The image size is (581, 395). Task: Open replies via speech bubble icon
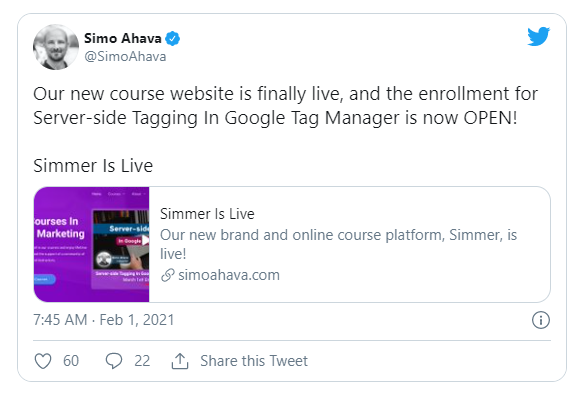(113, 361)
